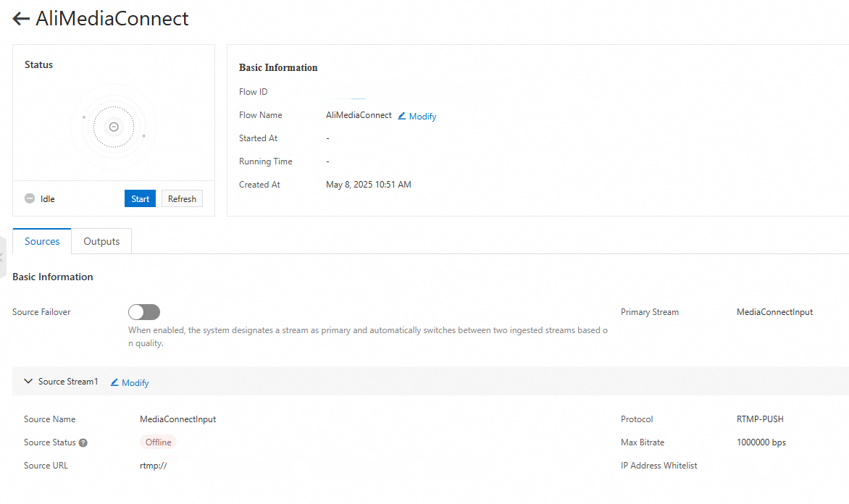Click the AliMediaConnect flow name value
The height and width of the screenshot is (504, 849).
point(359,115)
